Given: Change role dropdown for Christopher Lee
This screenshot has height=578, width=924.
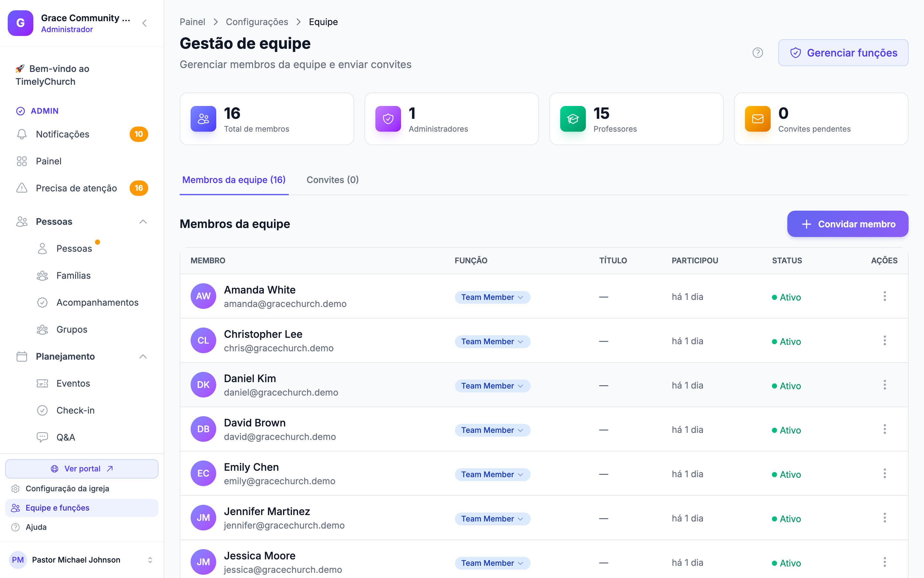Looking at the screenshot, I should click(x=492, y=342).
